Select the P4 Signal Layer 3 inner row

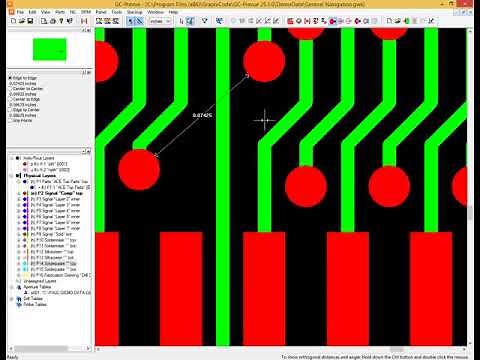click(x=55, y=205)
